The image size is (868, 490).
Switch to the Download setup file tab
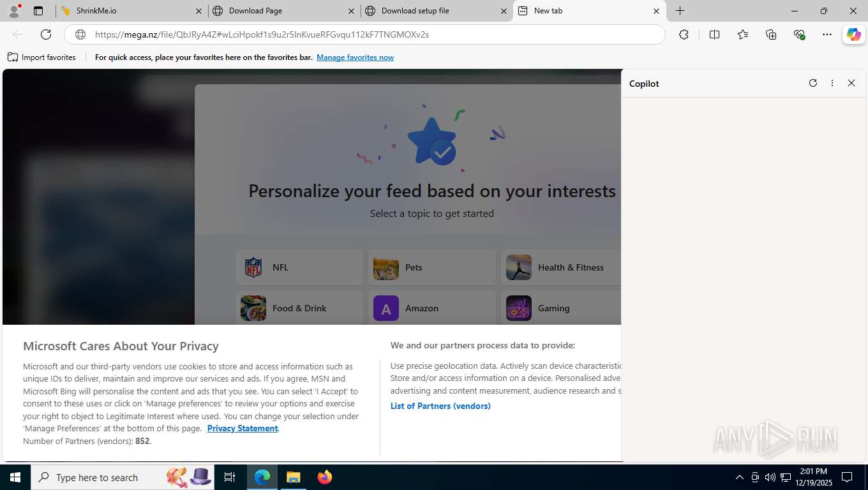[436, 11]
